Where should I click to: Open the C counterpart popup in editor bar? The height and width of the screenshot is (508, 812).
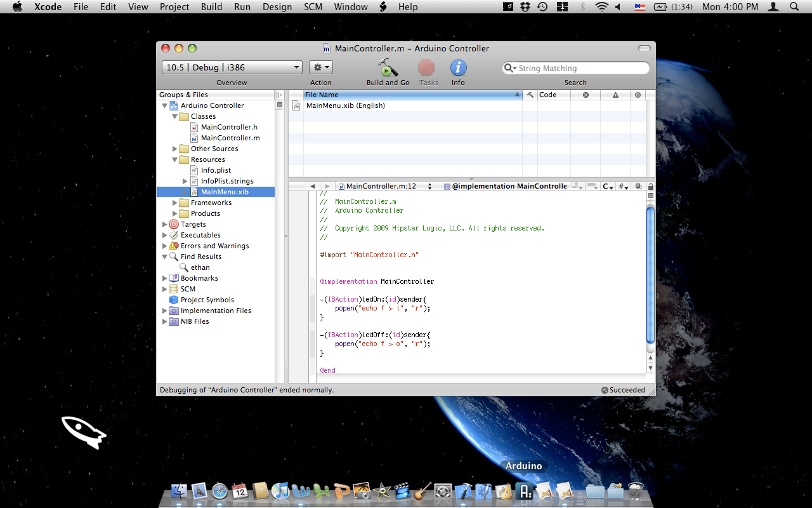click(x=608, y=186)
